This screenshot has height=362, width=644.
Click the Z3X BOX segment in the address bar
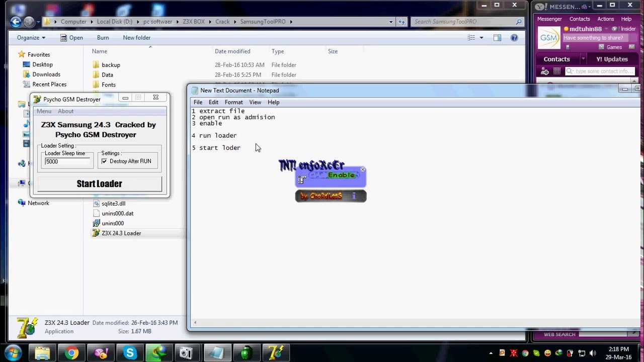point(194,22)
